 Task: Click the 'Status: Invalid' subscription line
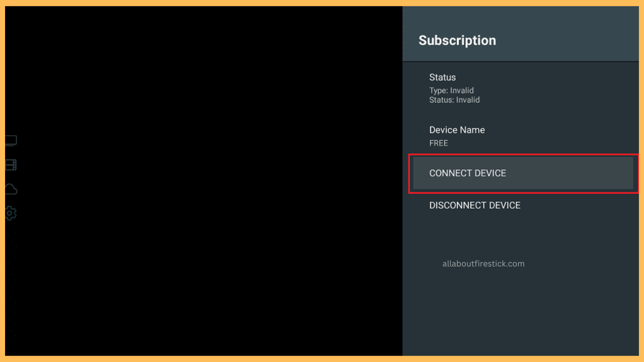pos(454,100)
